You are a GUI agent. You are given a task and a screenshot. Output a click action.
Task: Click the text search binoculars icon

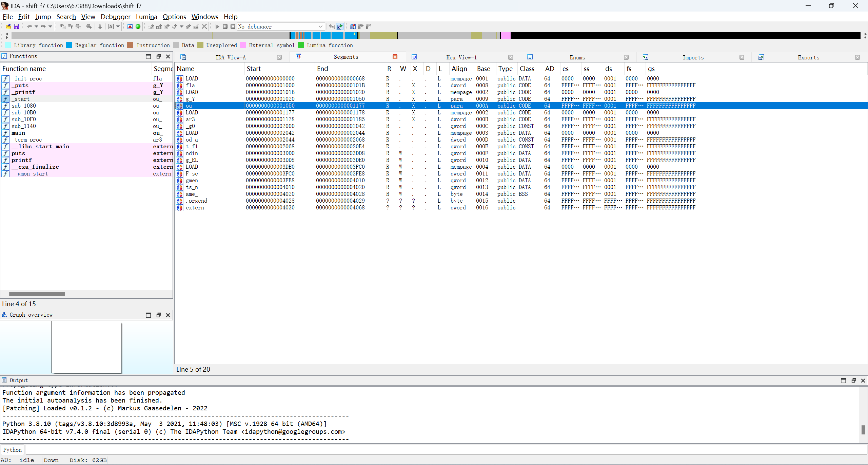[x=71, y=26]
